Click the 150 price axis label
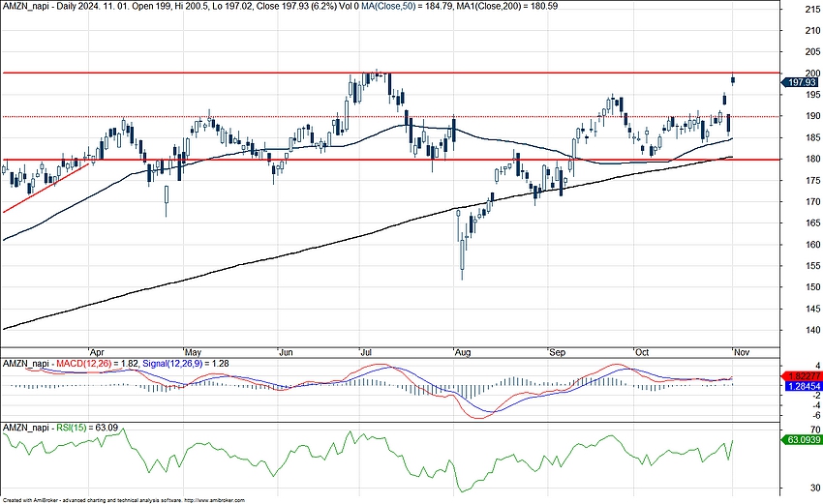Image resolution: width=823 pixels, height=504 pixels. pyautogui.click(x=812, y=287)
